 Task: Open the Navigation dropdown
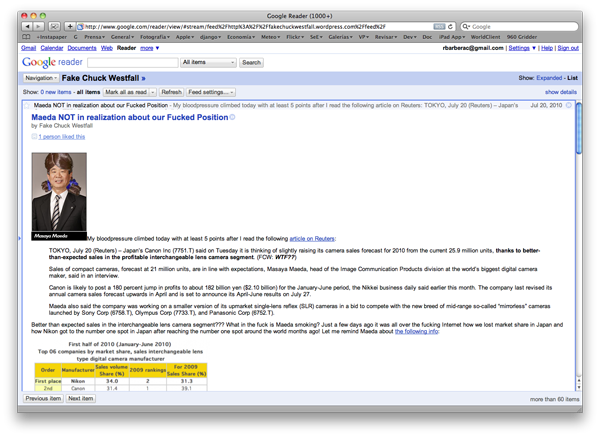point(41,78)
